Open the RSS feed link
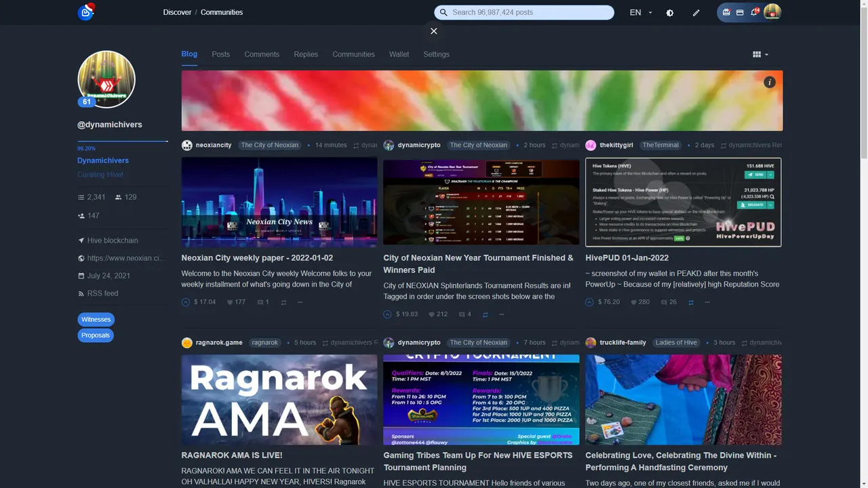This screenshot has width=868, height=488. pos(98,293)
